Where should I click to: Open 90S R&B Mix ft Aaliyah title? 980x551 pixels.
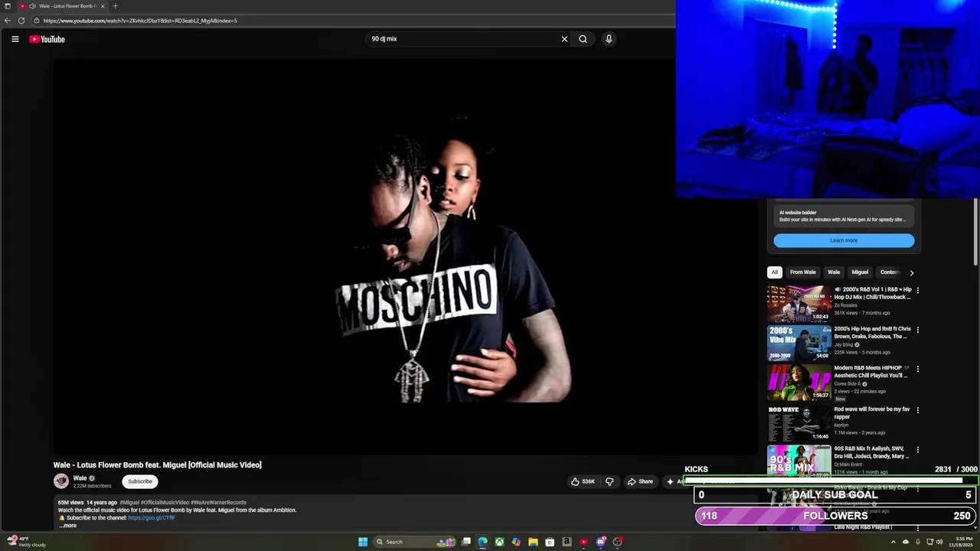(871, 452)
